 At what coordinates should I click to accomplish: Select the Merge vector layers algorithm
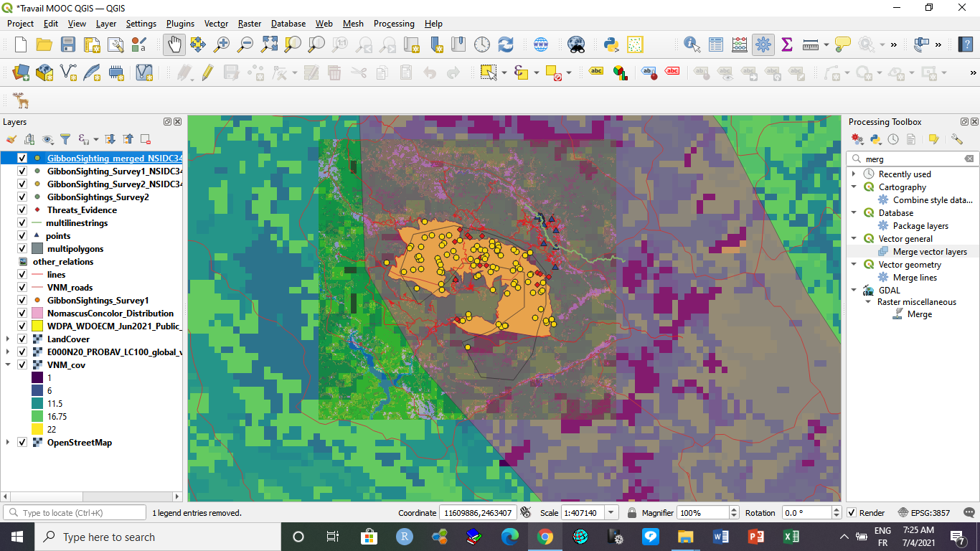click(929, 252)
